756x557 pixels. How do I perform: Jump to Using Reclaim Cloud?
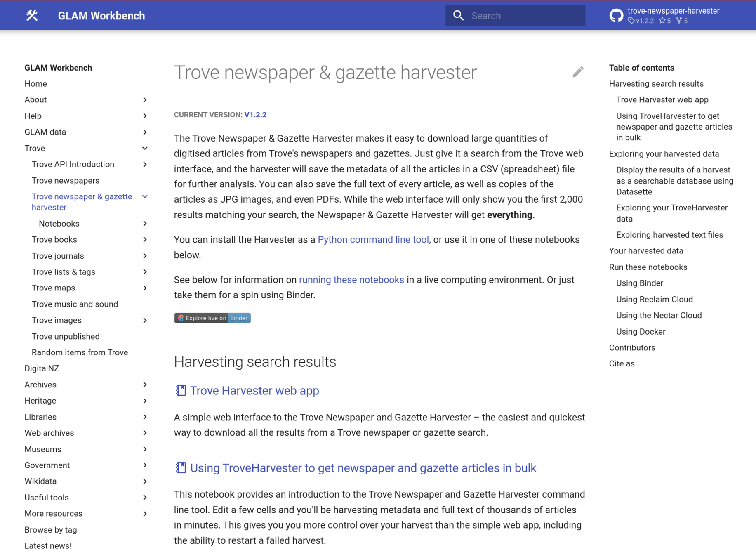coord(654,299)
